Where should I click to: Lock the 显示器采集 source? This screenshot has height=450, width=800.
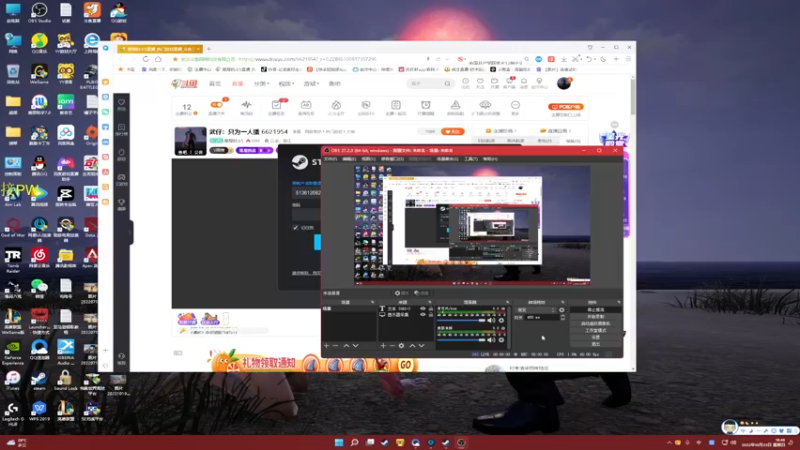(x=431, y=315)
